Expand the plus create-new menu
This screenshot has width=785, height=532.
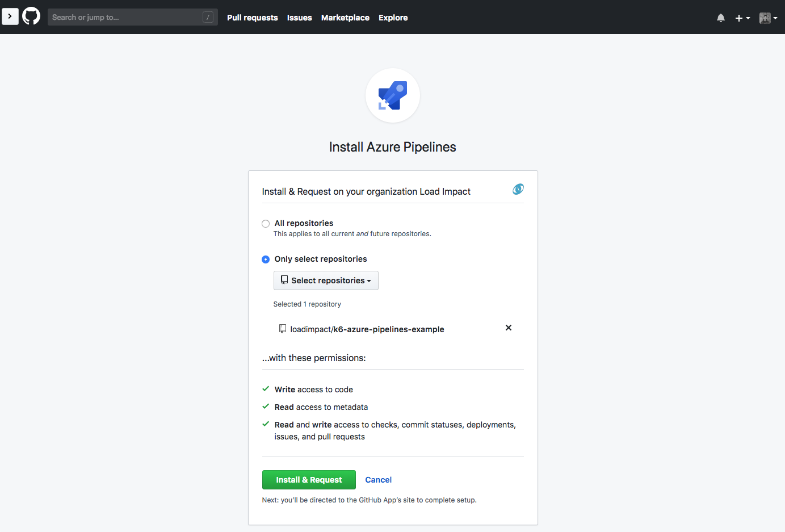click(x=742, y=18)
